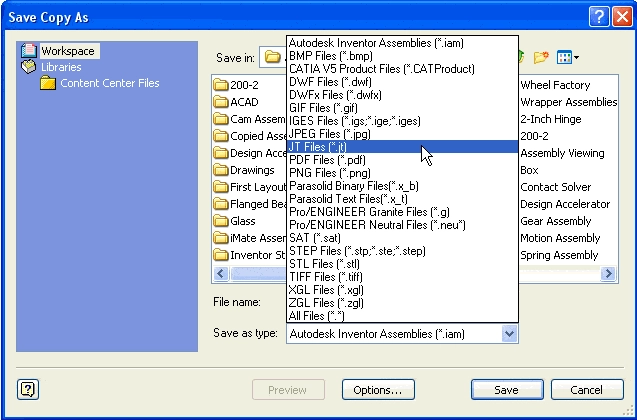Choose Pro/ENGINEER Neutral Files (*.neu*)
Image resolution: width=637 pixels, height=420 pixels.
click(x=402, y=225)
